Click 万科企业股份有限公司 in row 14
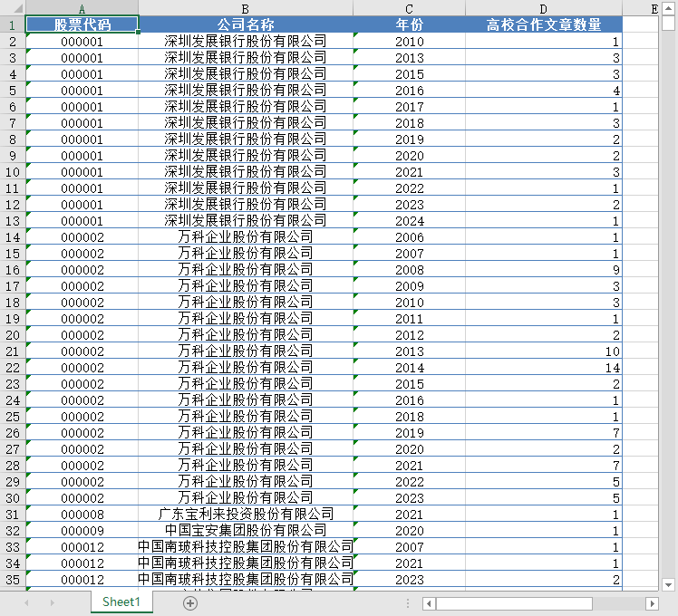678x616 pixels. 245,237
